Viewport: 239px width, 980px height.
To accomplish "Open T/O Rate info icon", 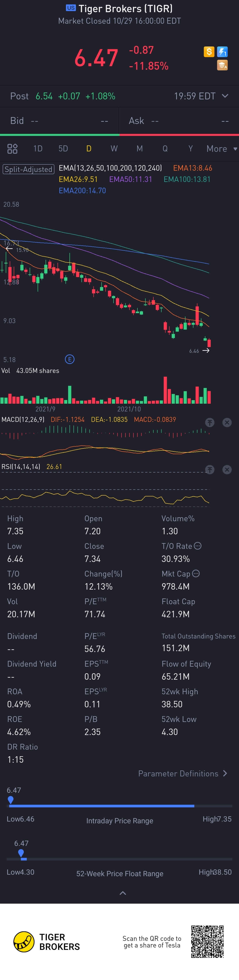I will (198, 546).
